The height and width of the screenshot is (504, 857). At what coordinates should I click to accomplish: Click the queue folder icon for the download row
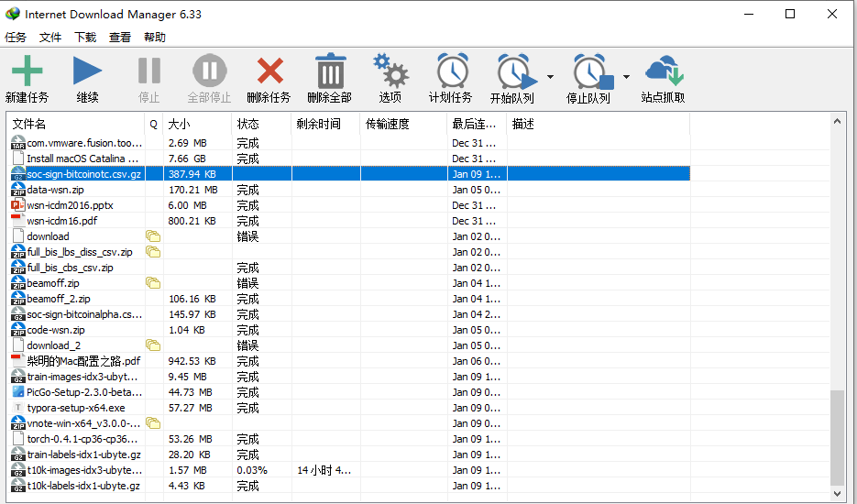point(153,236)
